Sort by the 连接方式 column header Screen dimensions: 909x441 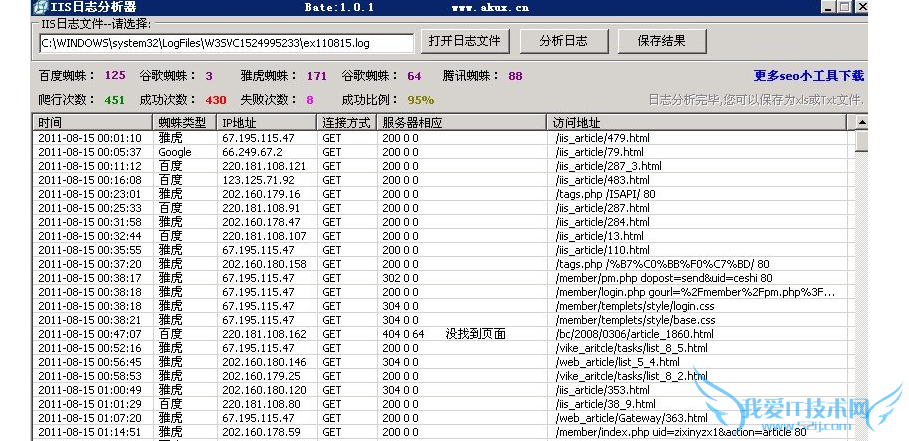point(347,122)
